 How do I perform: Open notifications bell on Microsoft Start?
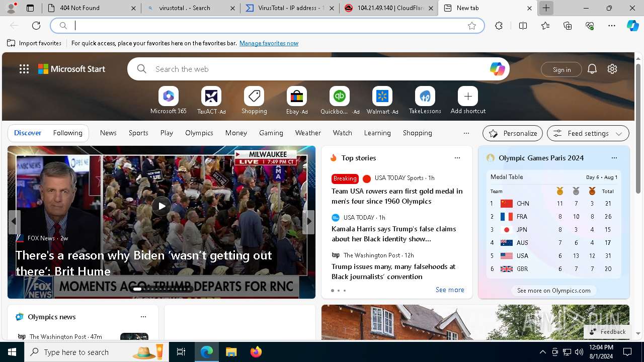tap(592, 69)
